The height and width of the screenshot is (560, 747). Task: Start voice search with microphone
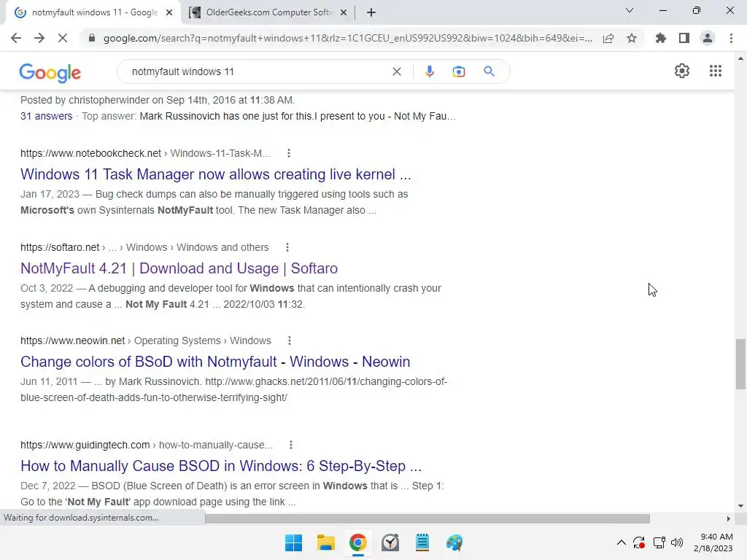pyautogui.click(x=429, y=71)
